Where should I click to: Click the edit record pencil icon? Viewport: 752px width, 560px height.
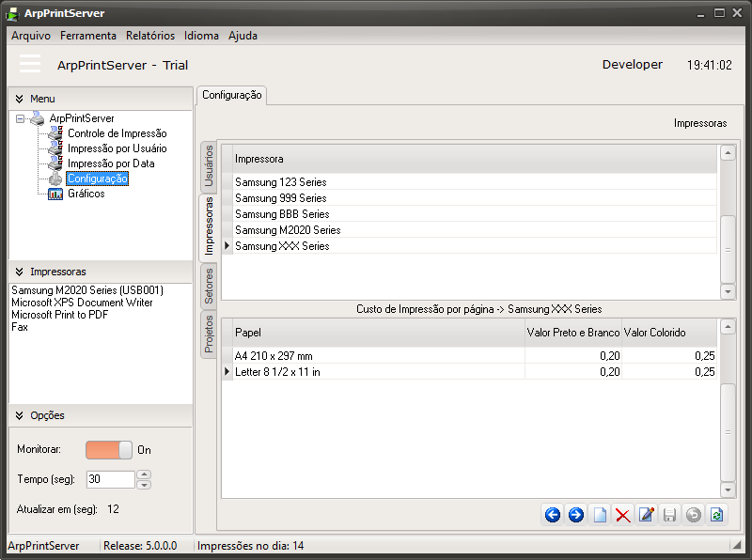click(x=646, y=515)
